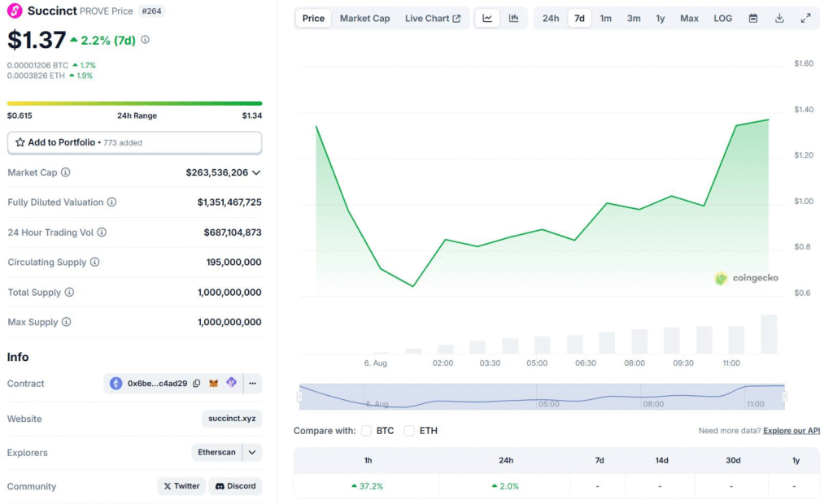Open succinct.xyz website link
833x504 pixels.
coord(232,419)
